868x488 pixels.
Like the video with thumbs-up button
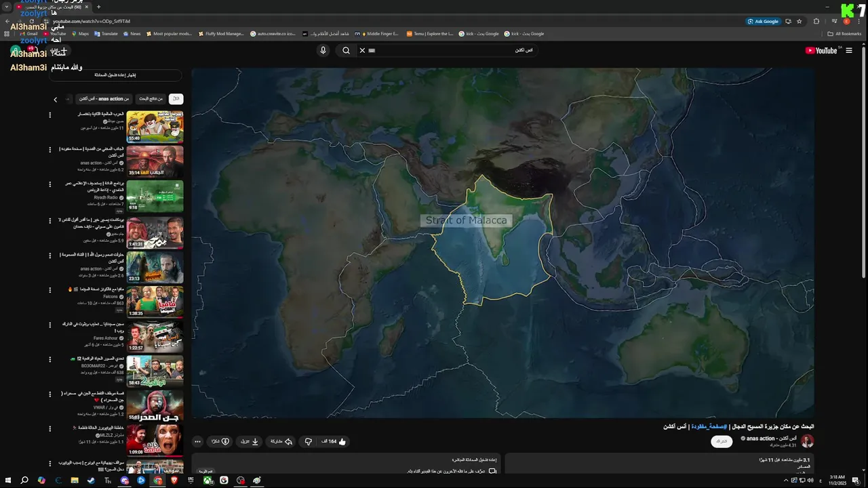334,441
